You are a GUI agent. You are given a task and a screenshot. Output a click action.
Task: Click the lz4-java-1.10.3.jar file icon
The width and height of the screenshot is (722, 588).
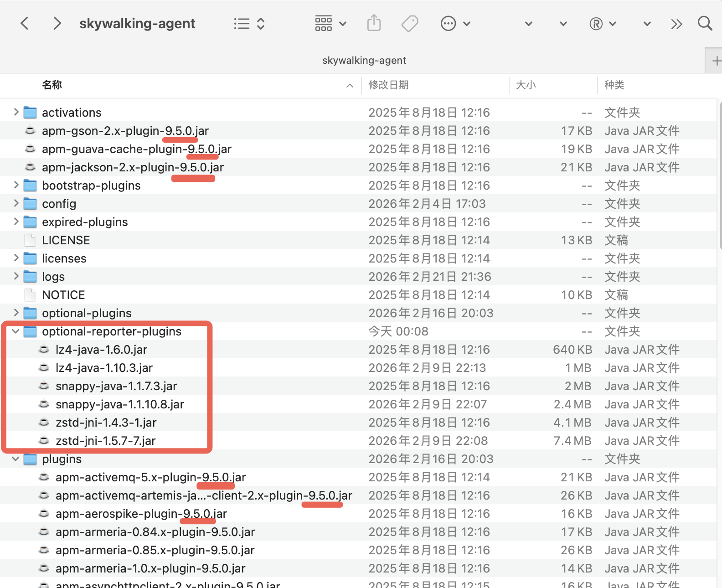tap(44, 368)
